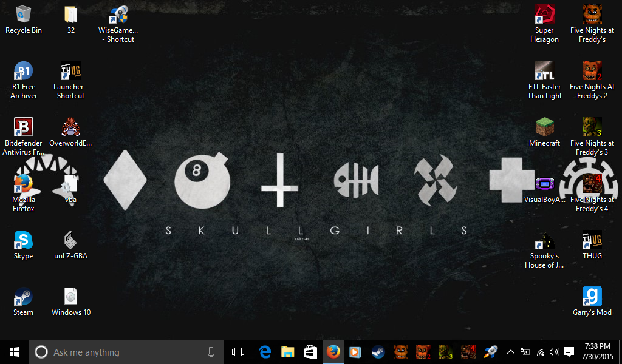Open the Wi-Fi network tray icon
This screenshot has width=622, height=364.
coord(540,352)
